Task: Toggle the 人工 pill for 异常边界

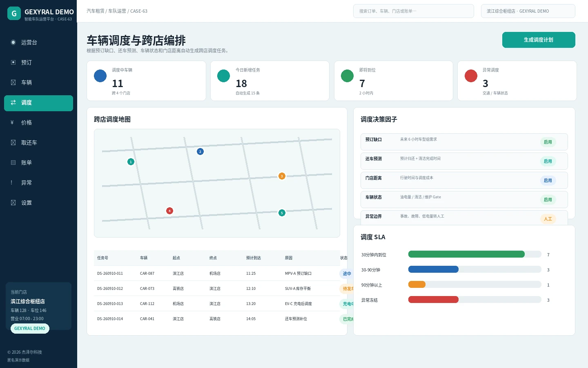Action: pos(548,219)
